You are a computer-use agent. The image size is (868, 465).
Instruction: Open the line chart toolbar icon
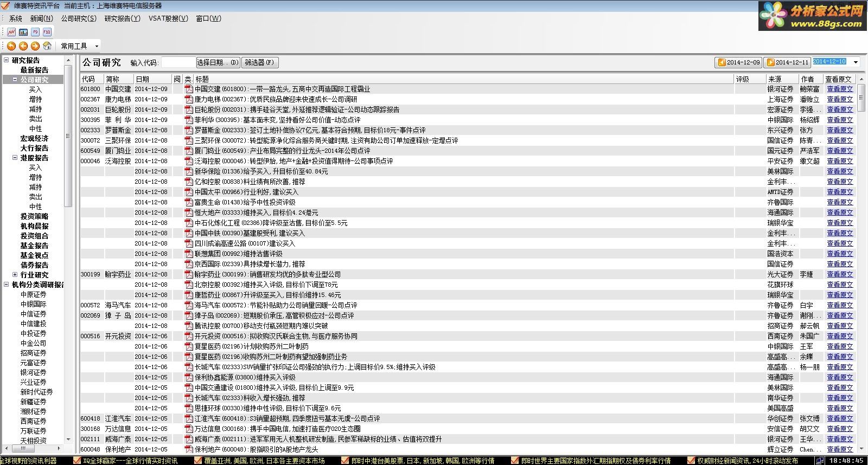[11, 32]
